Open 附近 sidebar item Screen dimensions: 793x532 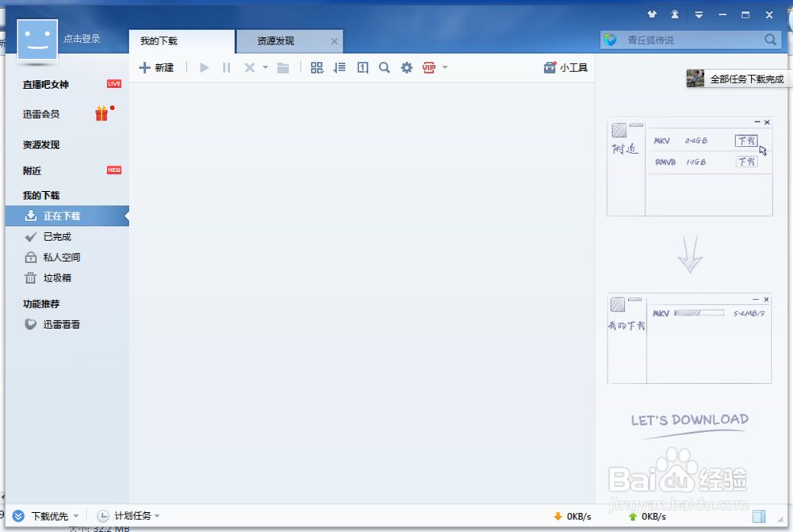(x=32, y=171)
